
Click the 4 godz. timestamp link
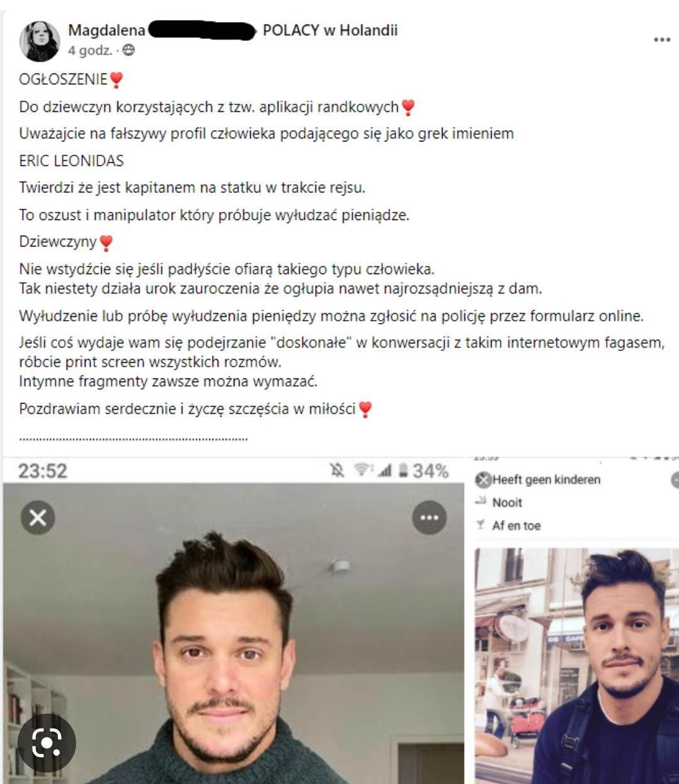(90, 50)
